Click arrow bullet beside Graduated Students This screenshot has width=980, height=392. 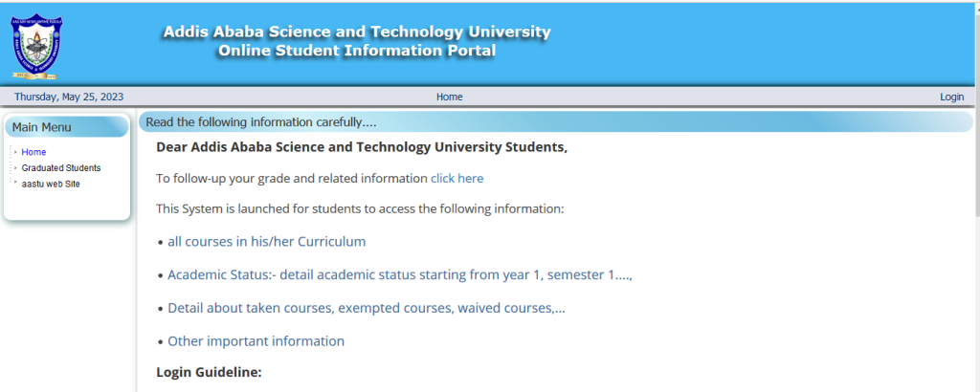point(15,168)
